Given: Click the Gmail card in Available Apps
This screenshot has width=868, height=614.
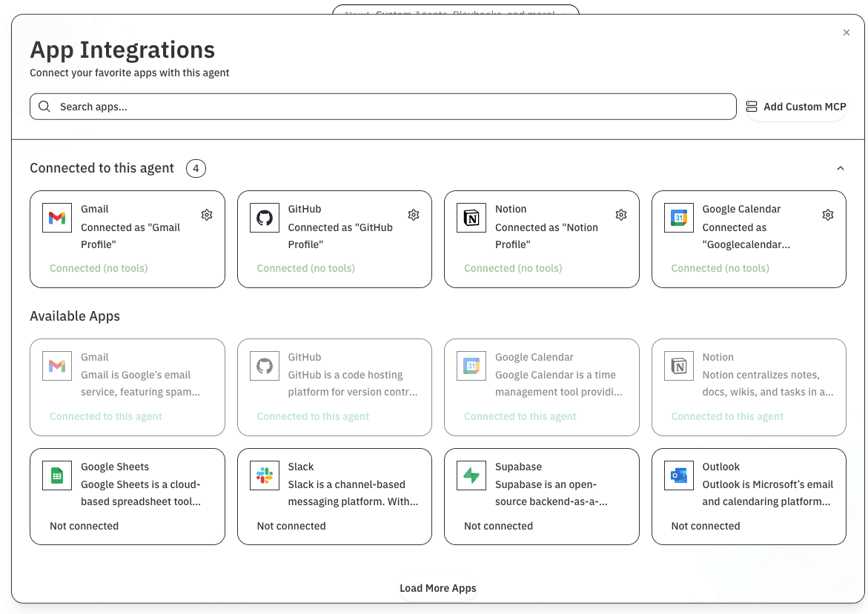Looking at the screenshot, I should point(127,387).
